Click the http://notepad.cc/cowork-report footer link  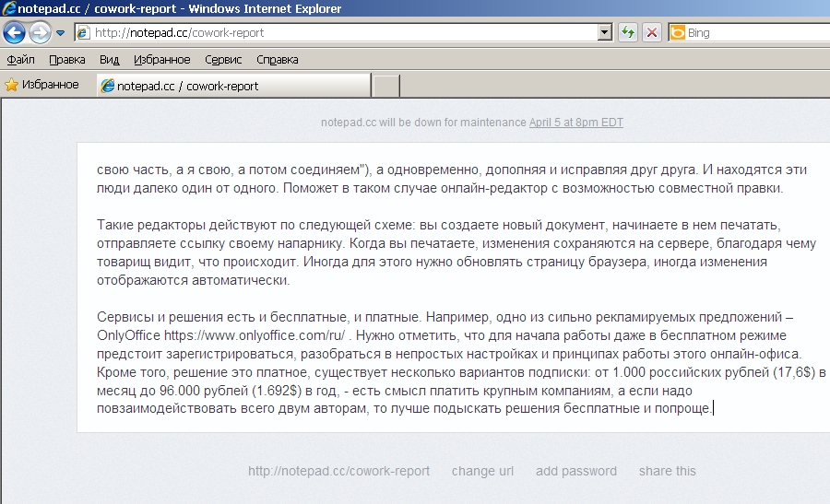338,471
